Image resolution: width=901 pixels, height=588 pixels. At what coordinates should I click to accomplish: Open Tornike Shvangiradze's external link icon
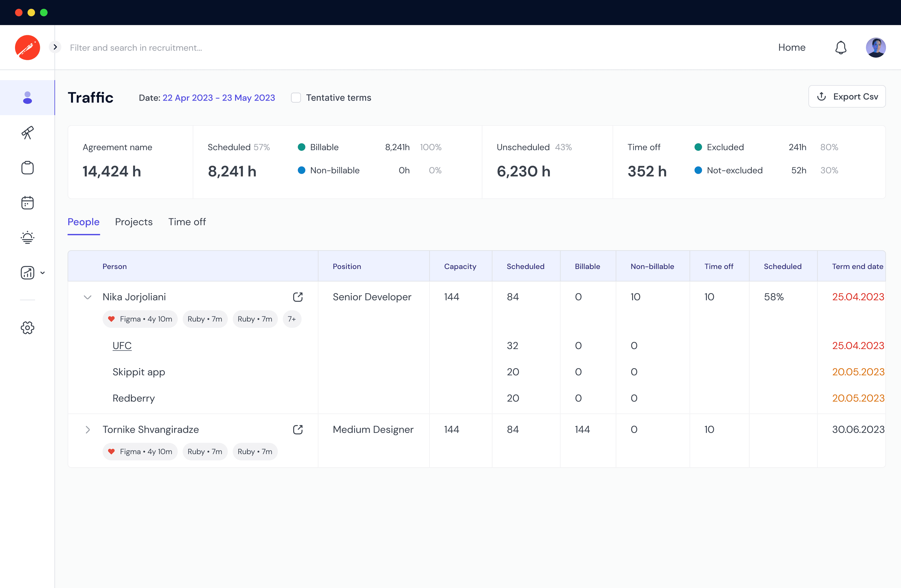(298, 429)
